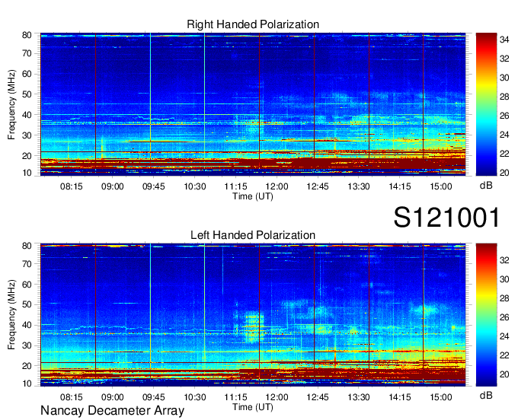
Task: Click the 08:15 time tick on Left Handed plot
Action: click(x=71, y=397)
